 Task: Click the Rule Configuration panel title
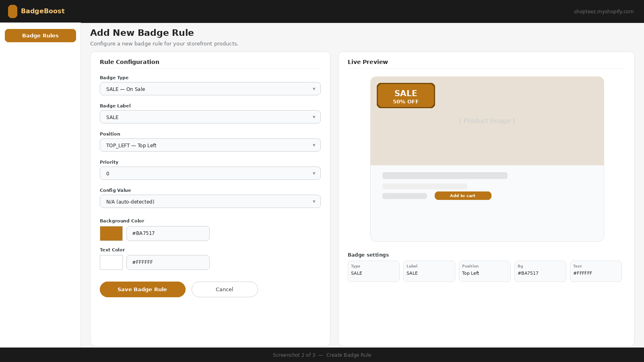pos(130,62)
